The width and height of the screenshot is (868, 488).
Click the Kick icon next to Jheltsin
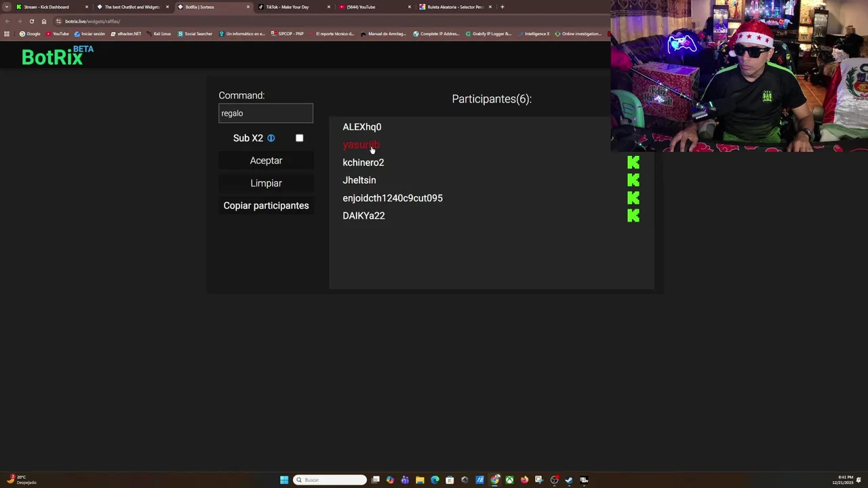click(633, 180)
